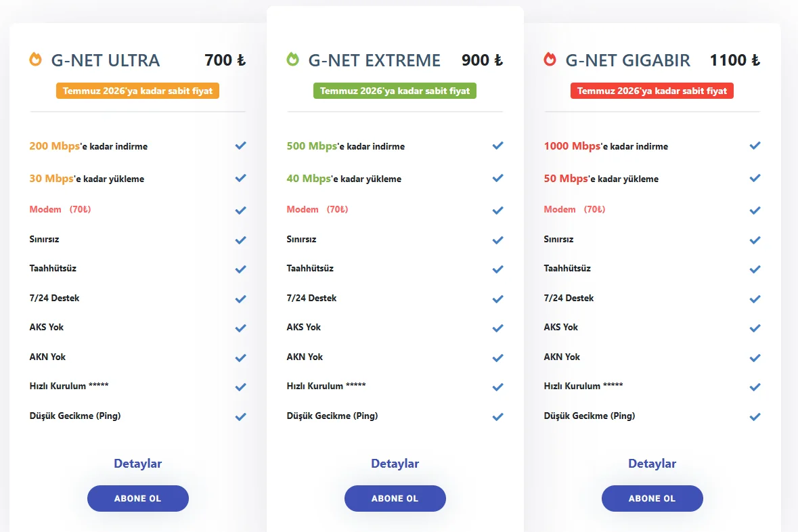Click the green flame icon beside G-NET EXTREME
This screenshot has height=532, width=798.
292,60
